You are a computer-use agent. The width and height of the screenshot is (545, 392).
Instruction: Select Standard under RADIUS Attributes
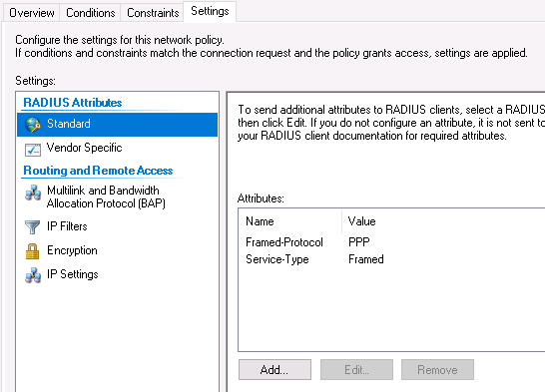pyautogui.click(x=118, y=125)
